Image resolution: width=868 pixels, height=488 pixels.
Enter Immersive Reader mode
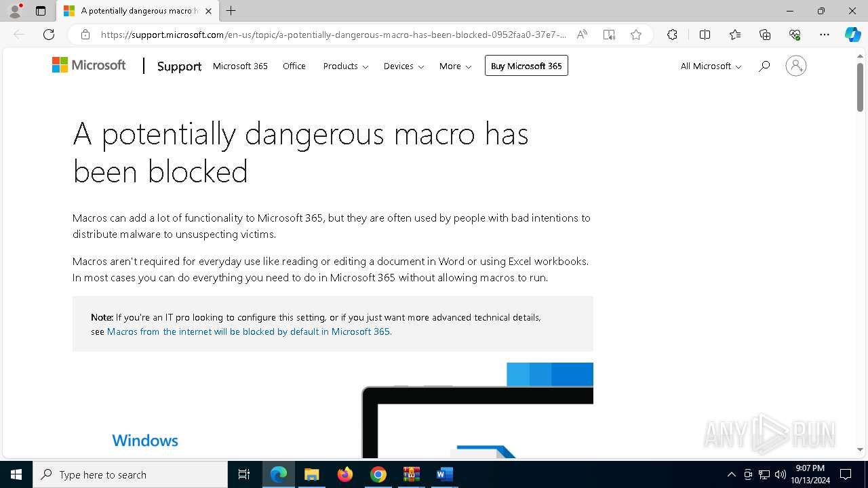tap(609, 35)
